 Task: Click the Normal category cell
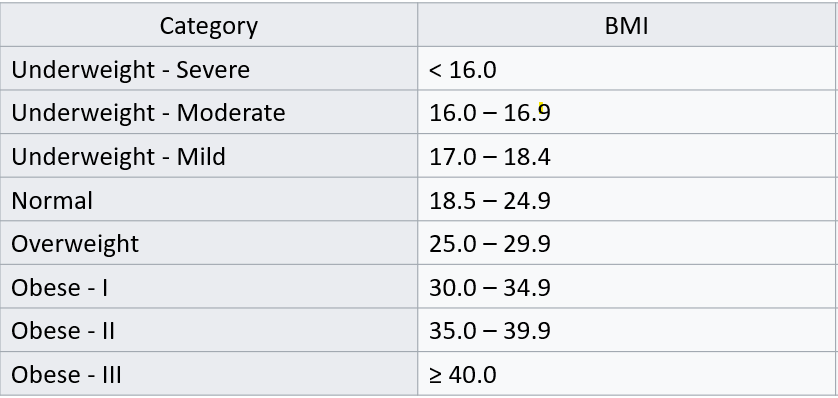click(209, 200)
